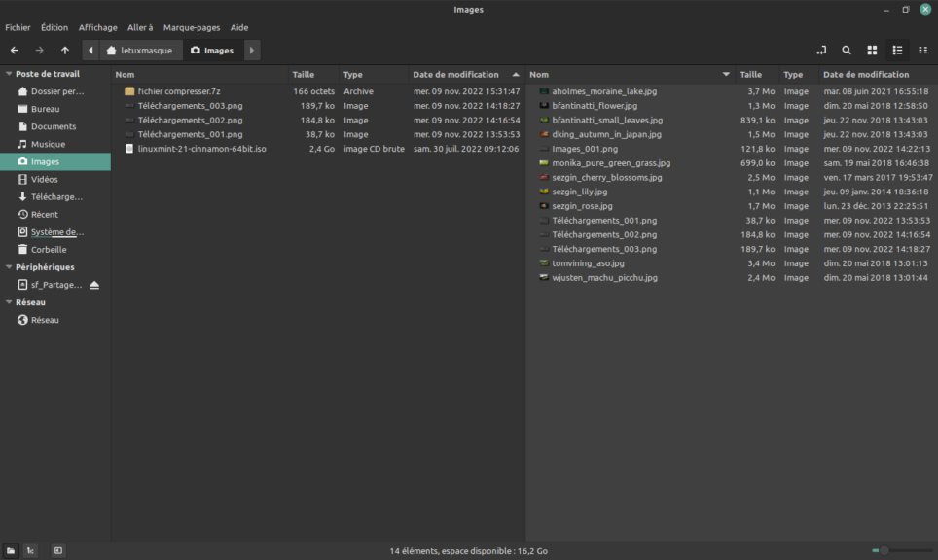Viewport: 938px width, 560px height.
Task: Click the back navigation arrow
Action: point(16,50)
